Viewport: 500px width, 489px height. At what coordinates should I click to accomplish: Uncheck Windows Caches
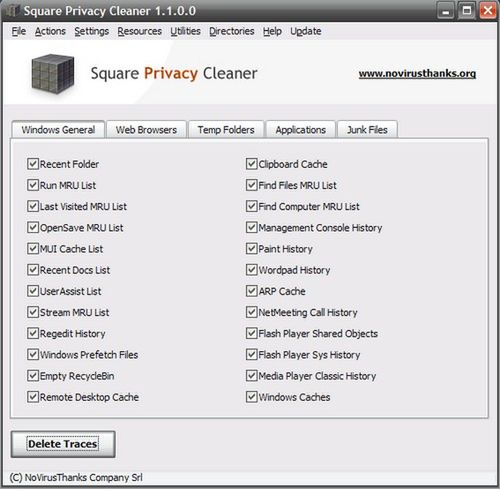[x=251, y=397]
